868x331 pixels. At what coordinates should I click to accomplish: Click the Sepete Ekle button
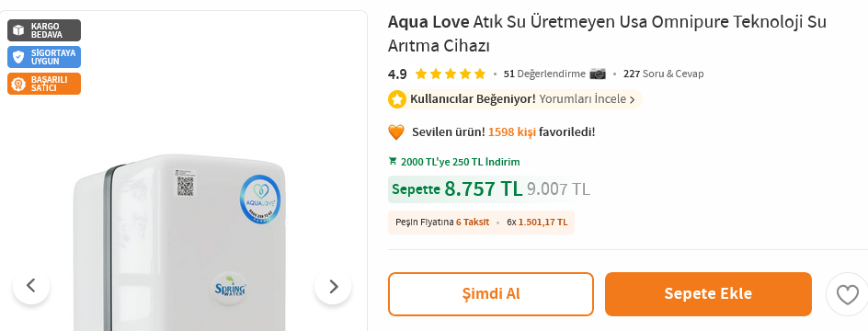click(708, 294)
